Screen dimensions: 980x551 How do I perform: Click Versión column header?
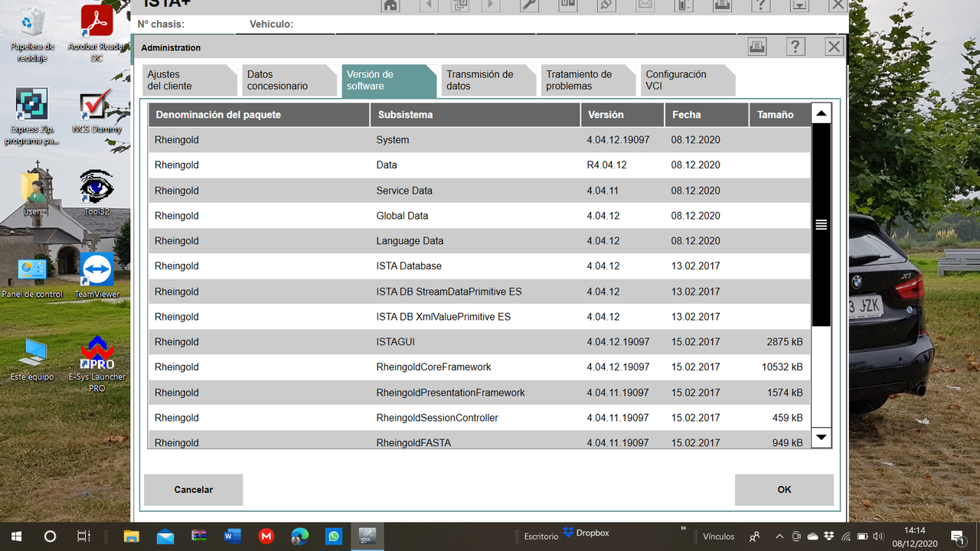622,115
